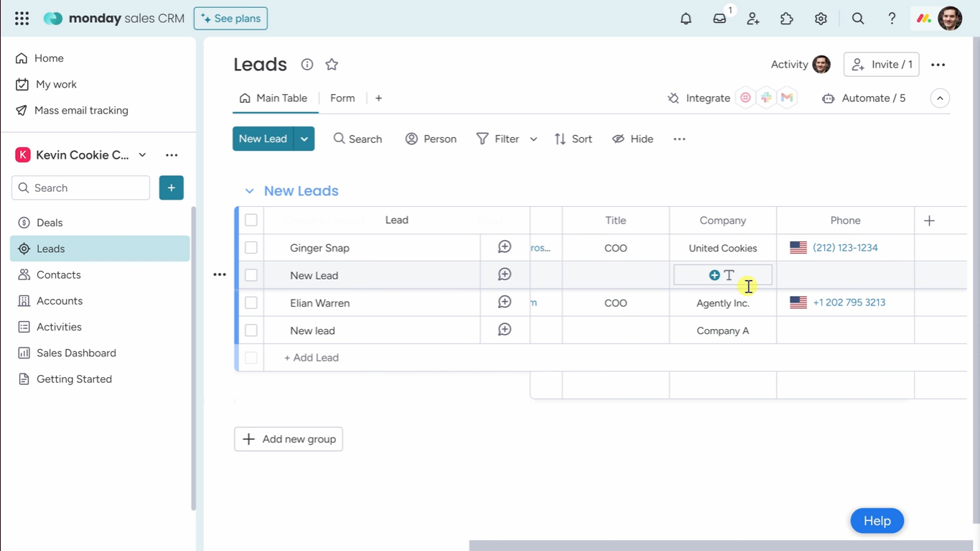Screen dimensions: 980x551
Task: Open notifications bell icon
Action: 685,18
